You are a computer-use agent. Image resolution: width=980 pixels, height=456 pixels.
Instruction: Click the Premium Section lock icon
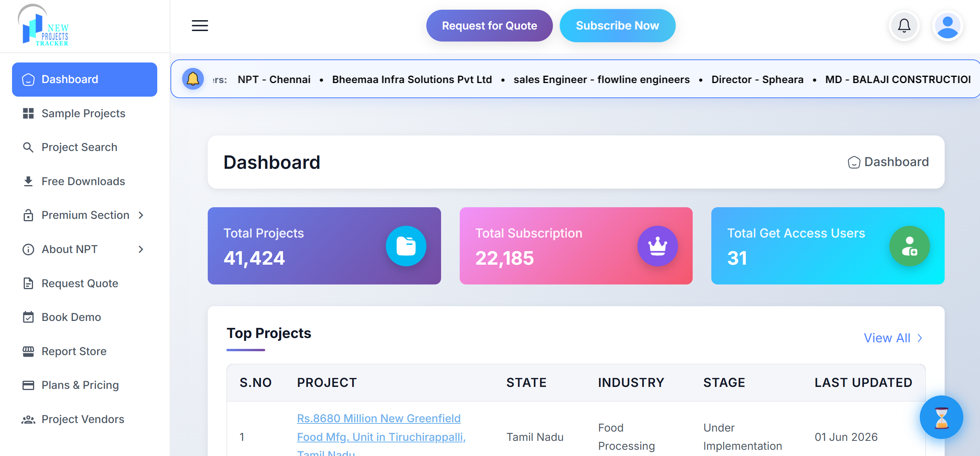point(28,215)
